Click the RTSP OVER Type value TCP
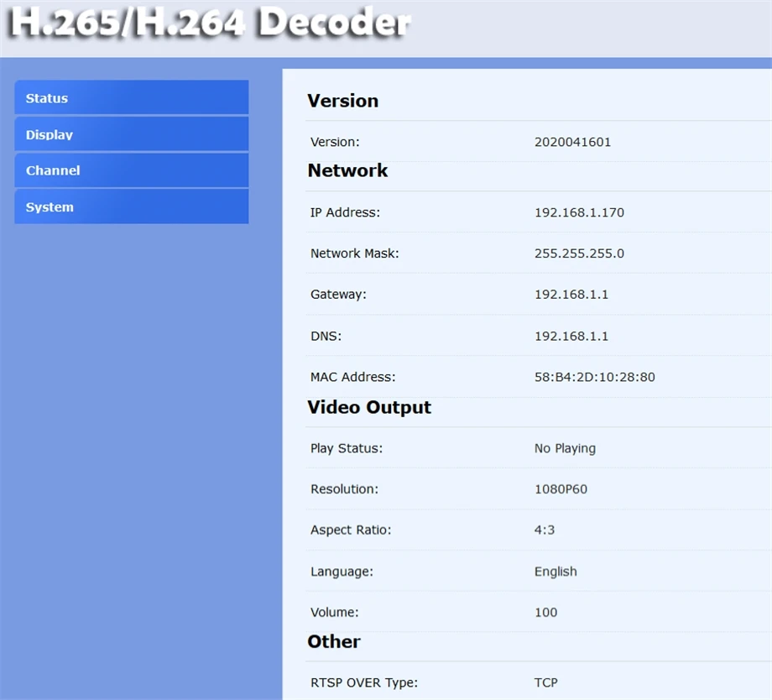772x700 pixels. [546, 682]
